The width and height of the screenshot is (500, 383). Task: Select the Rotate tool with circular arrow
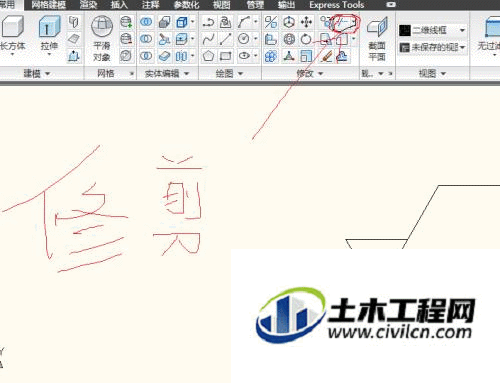306,39
